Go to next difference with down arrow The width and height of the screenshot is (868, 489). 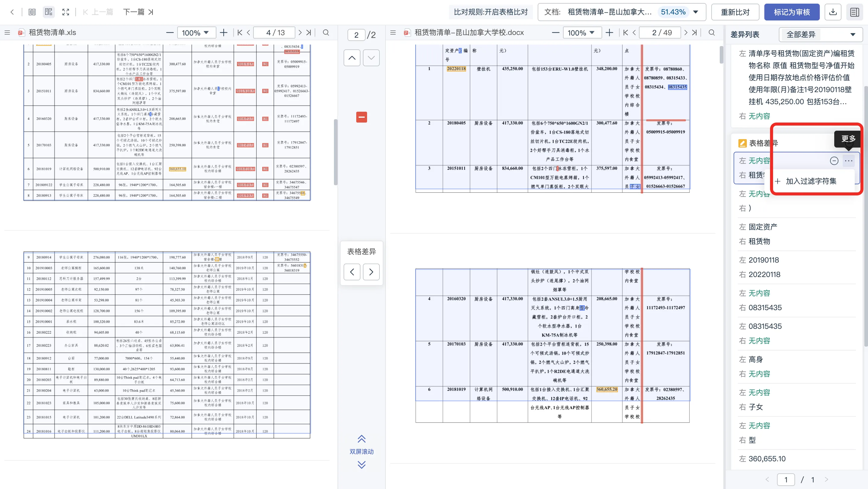(x=371, y=58)
